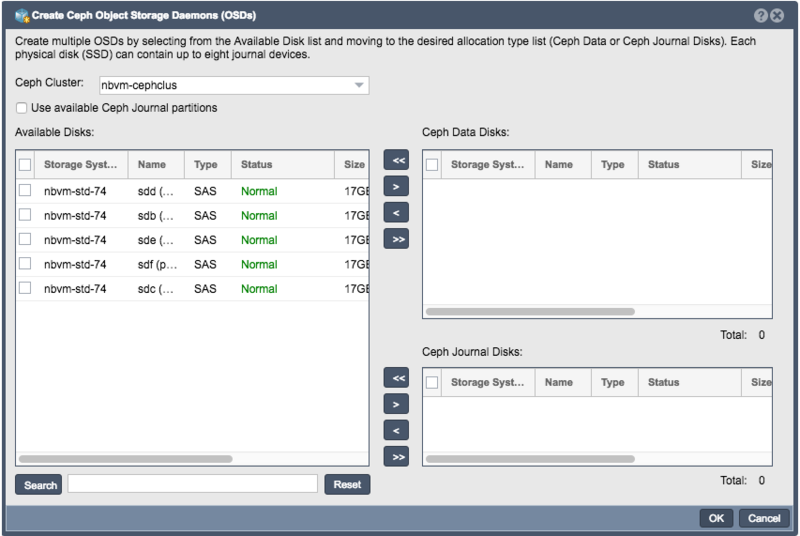Focus the disk search text field
Viewport: 800px width, 536px height.
tap(193, 484)
